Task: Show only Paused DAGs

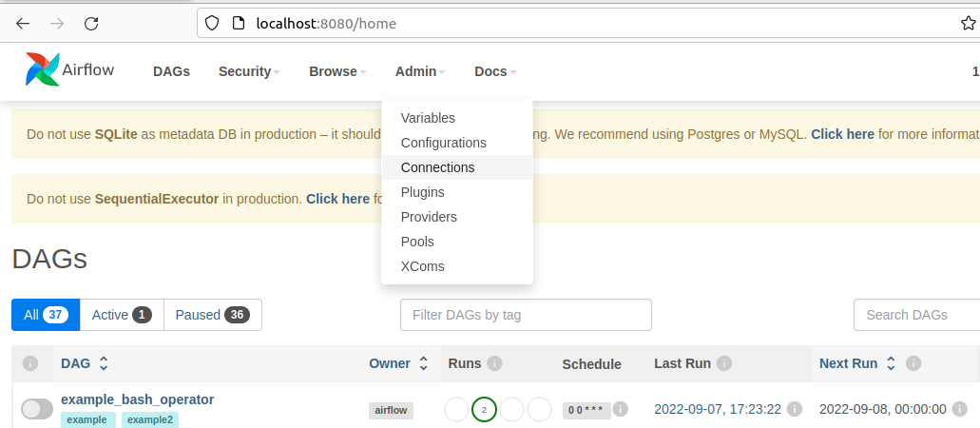Action: coord(212,315)
